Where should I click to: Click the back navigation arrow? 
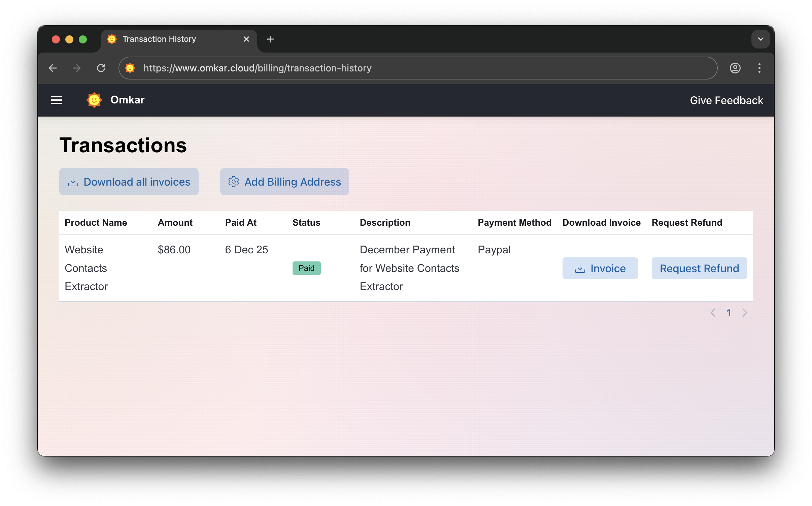pos(53,68)
